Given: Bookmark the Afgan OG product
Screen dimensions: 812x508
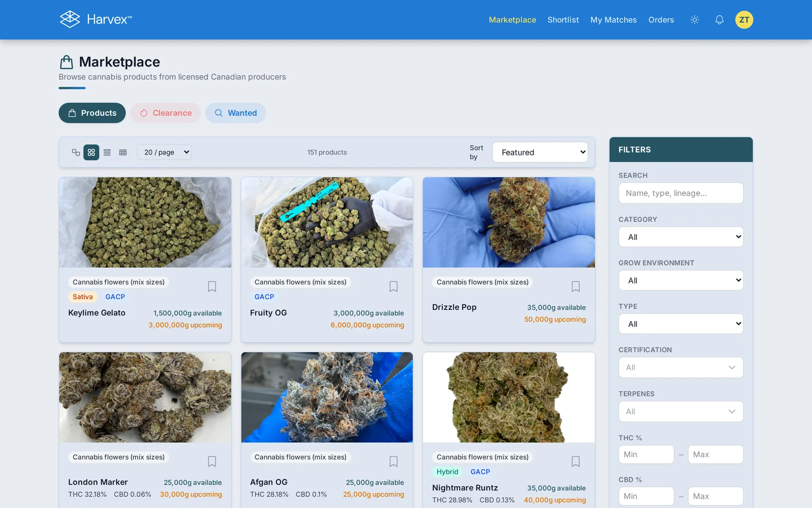Looking at the screenshot, I should click(x=393, y=461).
